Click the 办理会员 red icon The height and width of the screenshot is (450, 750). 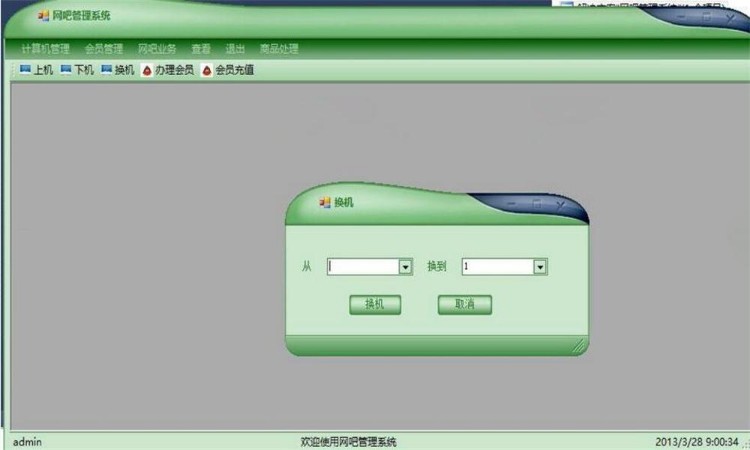[x=147, y=70]
